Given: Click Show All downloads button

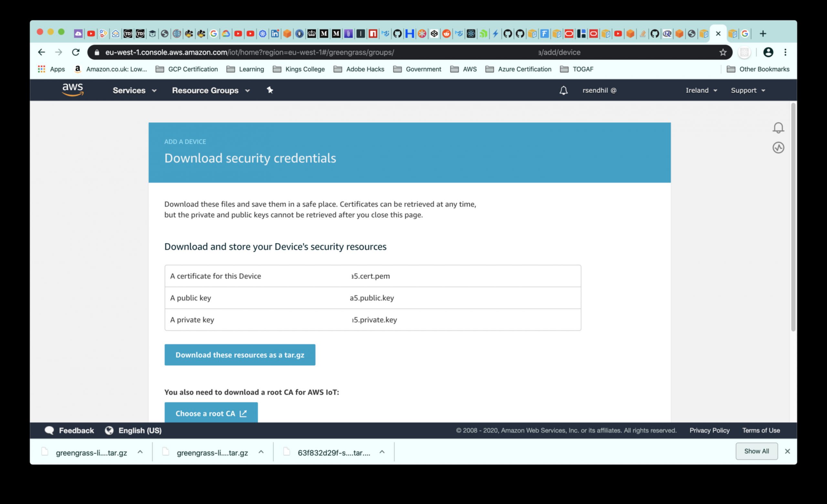Looking at the screenshot, I should point(756,451).
